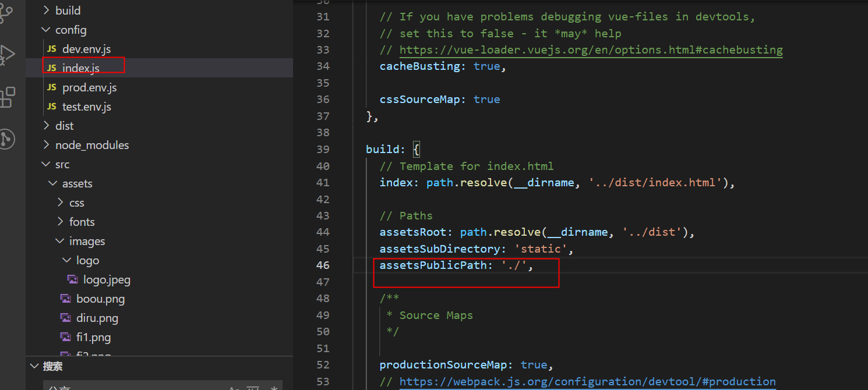The width and height of the screenshot is (868, 390).
Task: Open boou.png in the explorer
Action: point(101,299)
